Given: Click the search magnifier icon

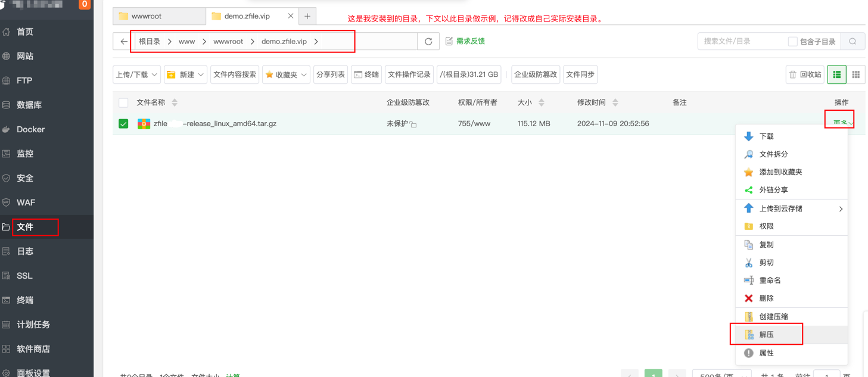Looking at the screenshot, I should tap(853, 42).
